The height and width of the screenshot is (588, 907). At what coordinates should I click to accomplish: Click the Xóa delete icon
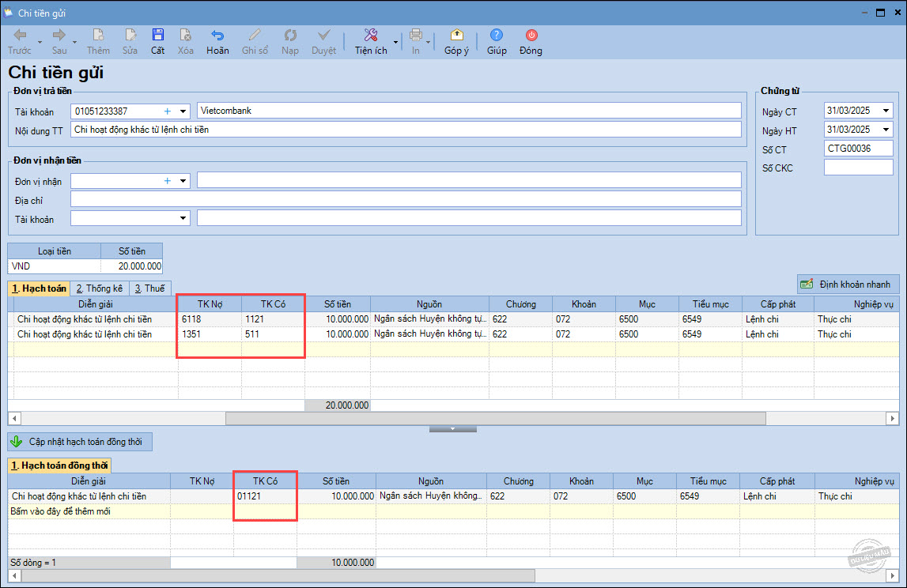(x=186, y=42)
